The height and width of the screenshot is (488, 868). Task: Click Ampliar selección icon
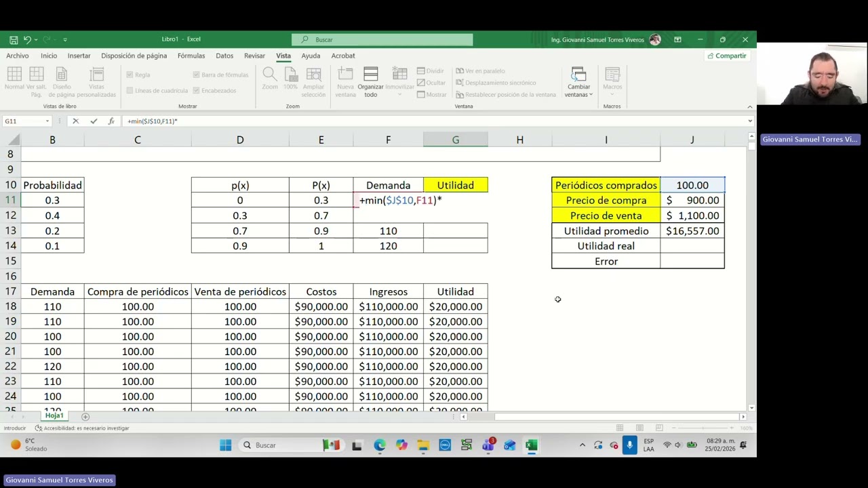click(313, 82)
